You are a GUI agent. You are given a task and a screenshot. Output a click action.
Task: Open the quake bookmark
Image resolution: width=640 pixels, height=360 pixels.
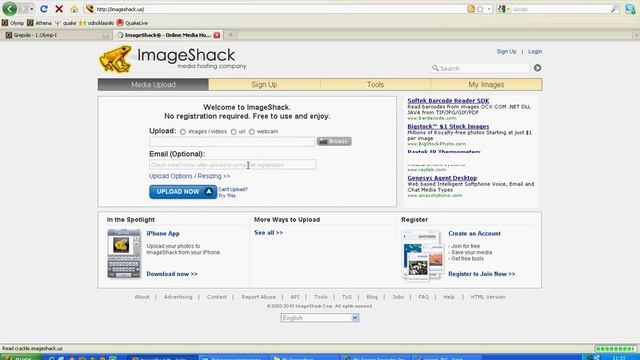tap(65, 23)
